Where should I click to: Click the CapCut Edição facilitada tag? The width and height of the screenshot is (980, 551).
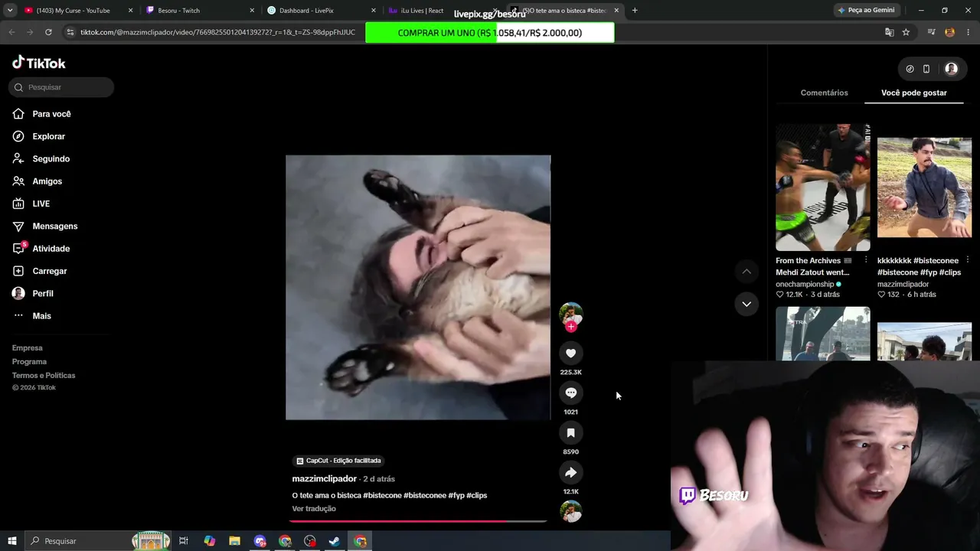pyautogui.click(x=338, y=461)
